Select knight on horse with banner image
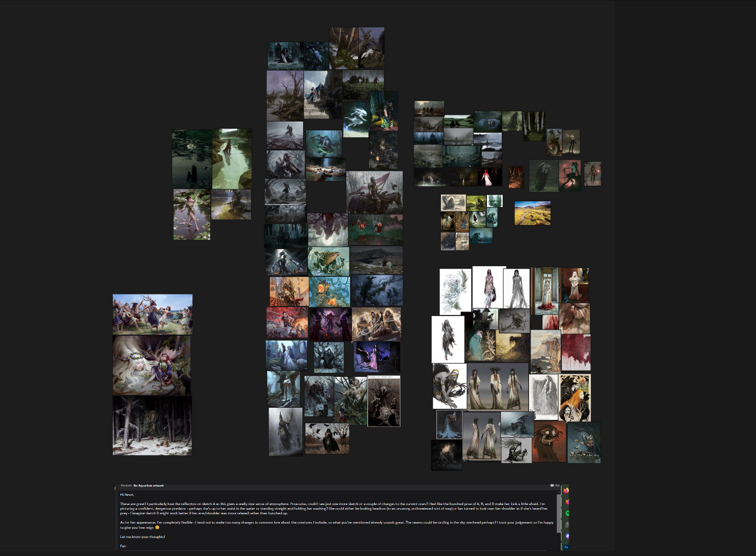This screenshot has width=756, height=556. [375, 193]
